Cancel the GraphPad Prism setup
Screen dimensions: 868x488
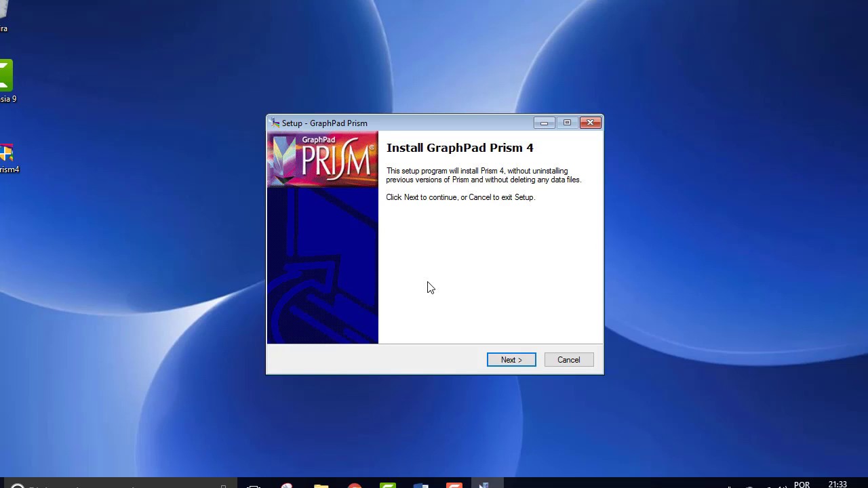click(x=569, y=360)
